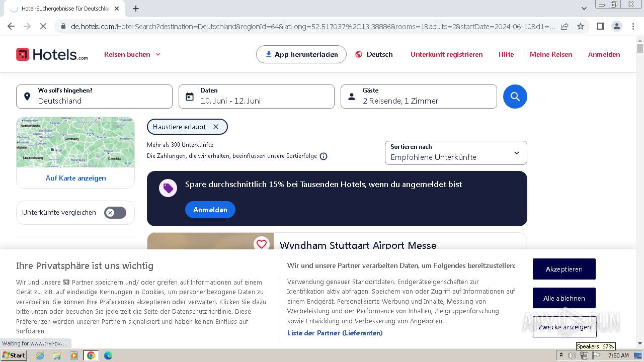Click the browser address bar
The width and height of the screenshot is (644, 362).
[x=312, y=26]
